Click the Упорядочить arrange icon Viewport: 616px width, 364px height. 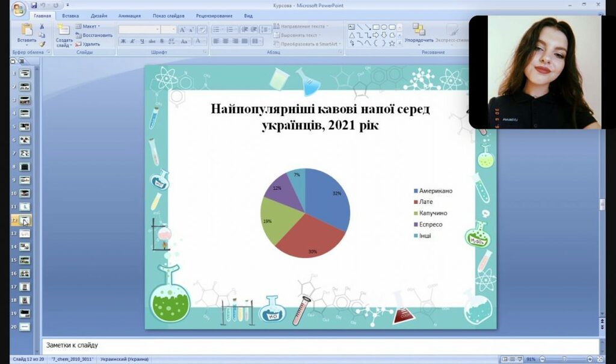(x=419, y=30)
